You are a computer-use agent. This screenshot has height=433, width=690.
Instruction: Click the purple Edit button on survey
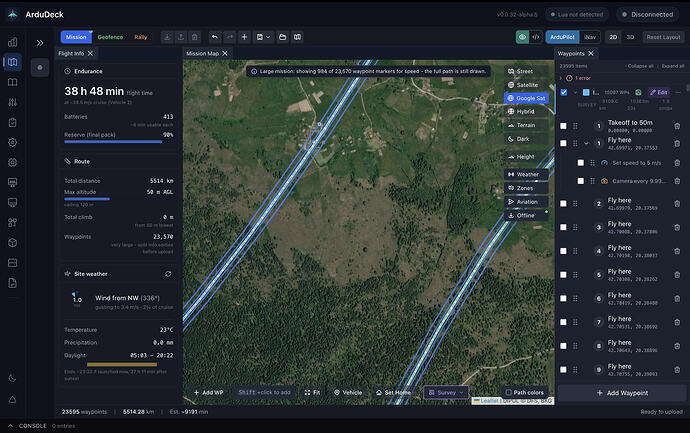[x=659, y=92]
